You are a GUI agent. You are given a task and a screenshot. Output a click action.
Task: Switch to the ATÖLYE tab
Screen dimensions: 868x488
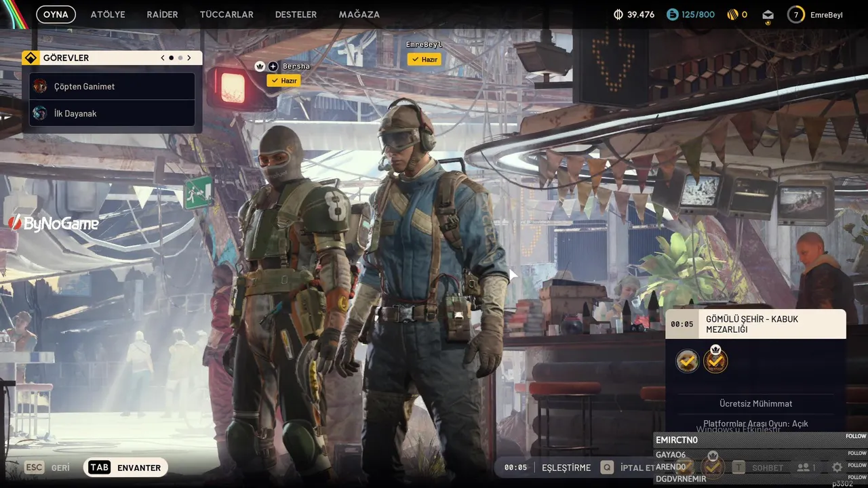[x=108, y=14]
